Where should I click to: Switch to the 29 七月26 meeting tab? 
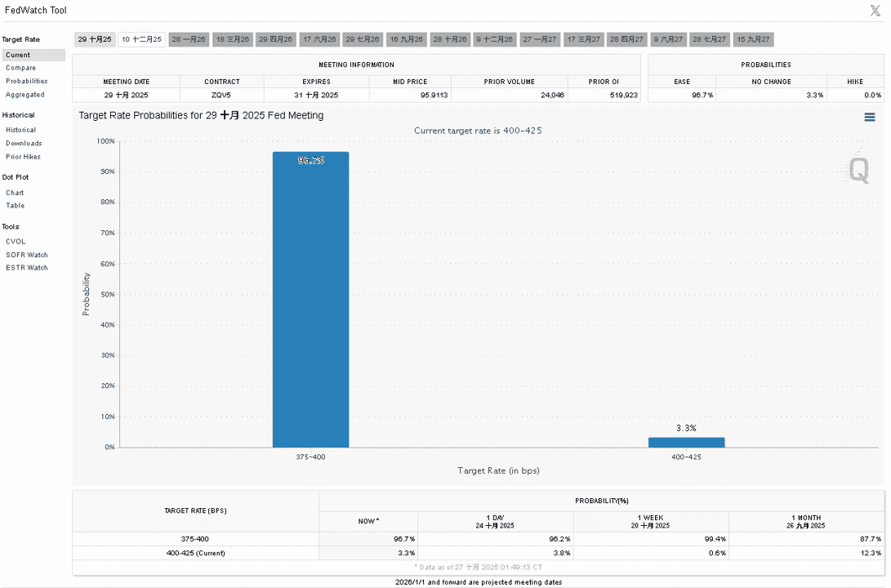pos(363,39)
